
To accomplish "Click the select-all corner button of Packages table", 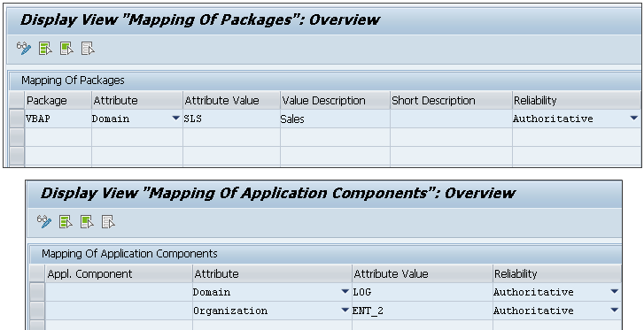I will point(17,101).
